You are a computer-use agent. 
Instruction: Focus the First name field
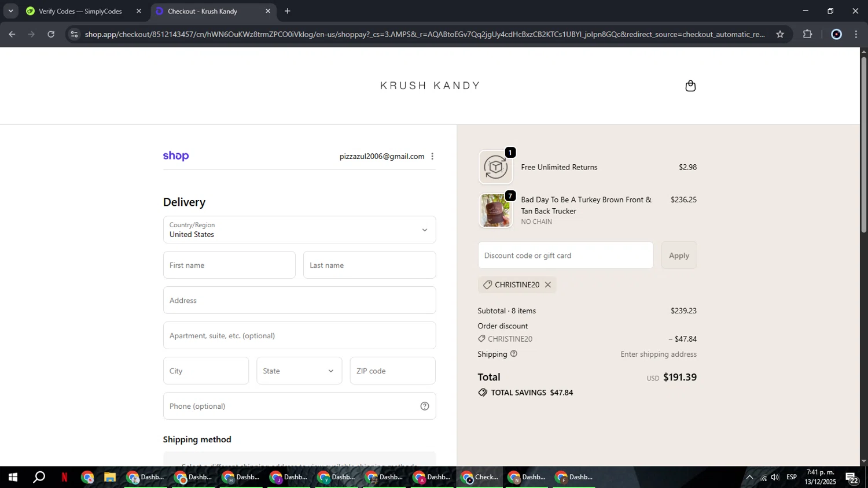[229, 265]
